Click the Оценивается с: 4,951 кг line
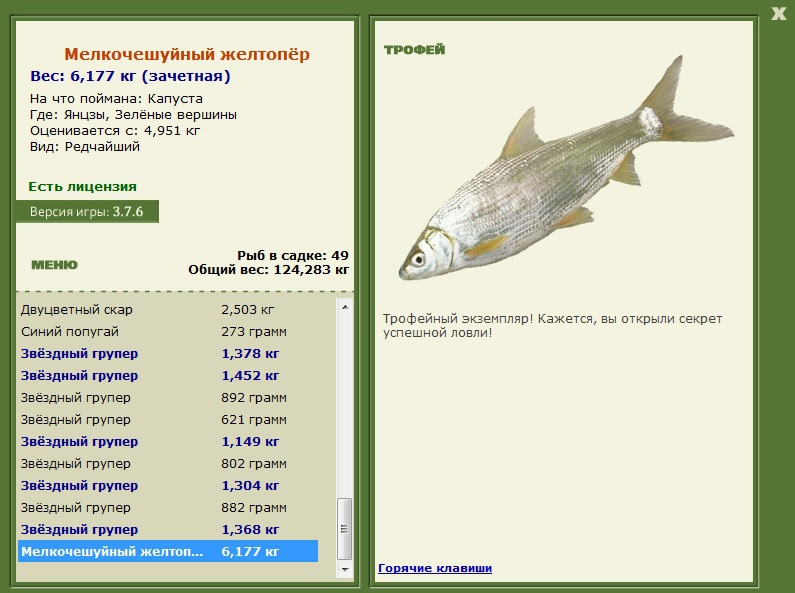The width and height of the screenshot is (795, 593). (115, 131)
